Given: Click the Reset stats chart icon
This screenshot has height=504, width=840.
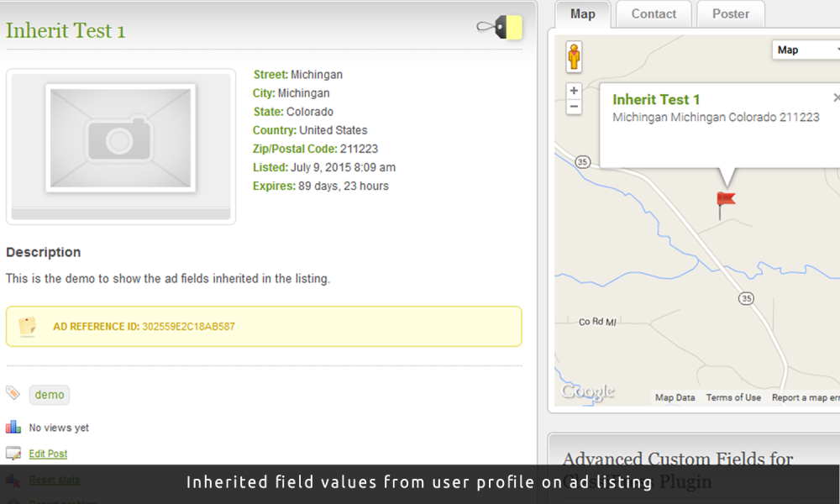Looking at the screenshot, I should [x=11, y=479].
